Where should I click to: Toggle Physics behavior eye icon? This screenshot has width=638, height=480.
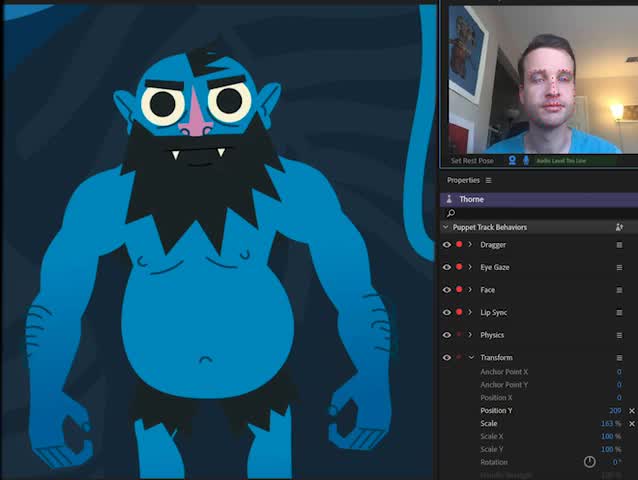(x=447, y=335)
